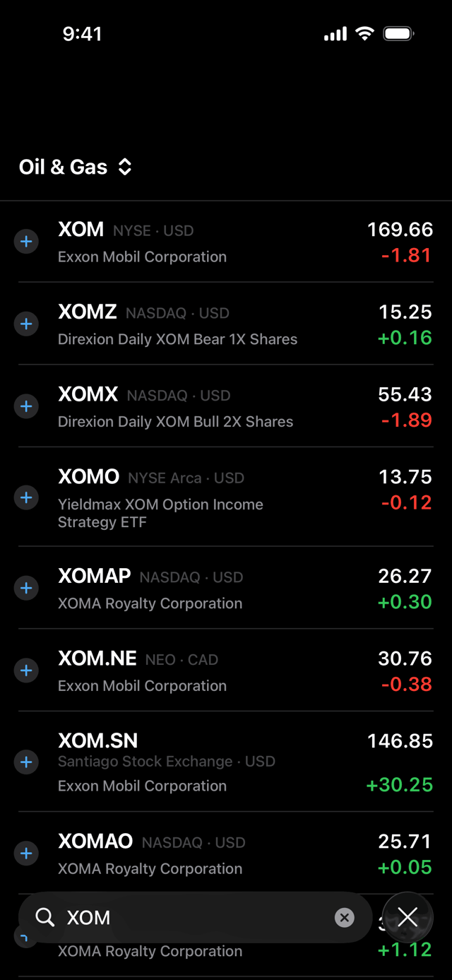This screenshot has height=980, width=452.
Task: Open Direxion Daily XOM Bear 1X Shares
Action: click(226, 324)
